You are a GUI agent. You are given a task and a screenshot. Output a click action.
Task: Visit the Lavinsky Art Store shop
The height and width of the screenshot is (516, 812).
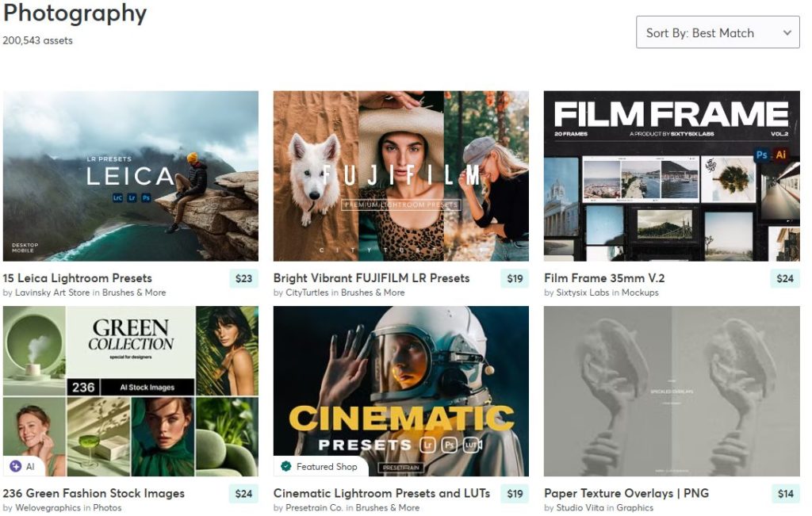[x=52, y=292]
